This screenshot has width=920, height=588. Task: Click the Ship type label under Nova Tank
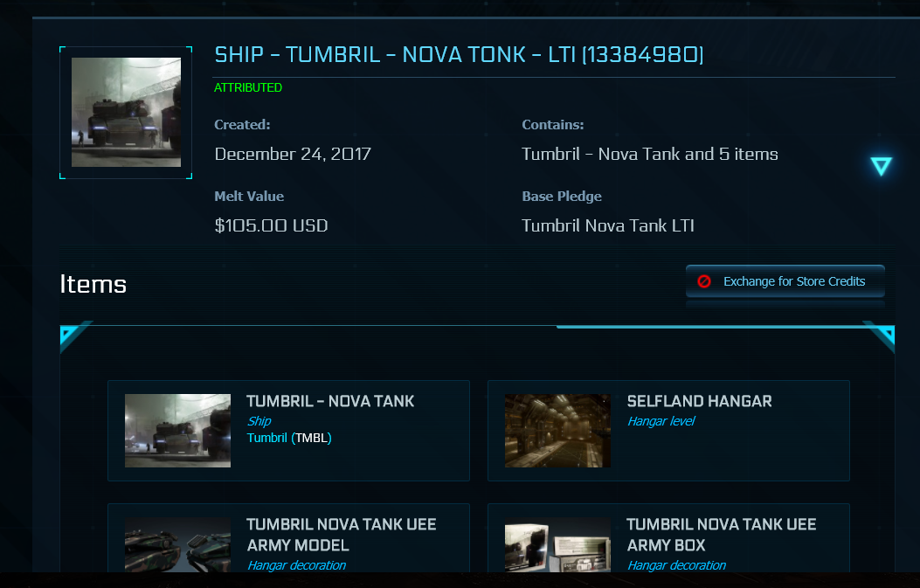pyautogui.click(x=259, y=421)
